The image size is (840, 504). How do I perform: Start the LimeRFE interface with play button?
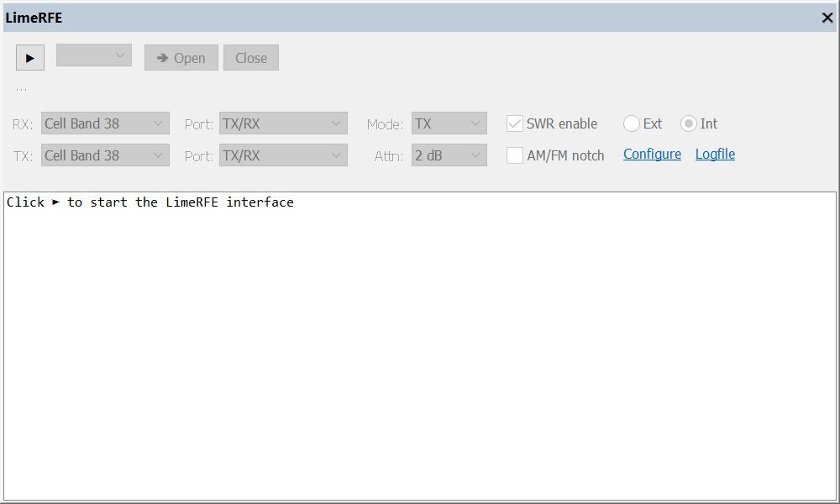coord(30,58)
